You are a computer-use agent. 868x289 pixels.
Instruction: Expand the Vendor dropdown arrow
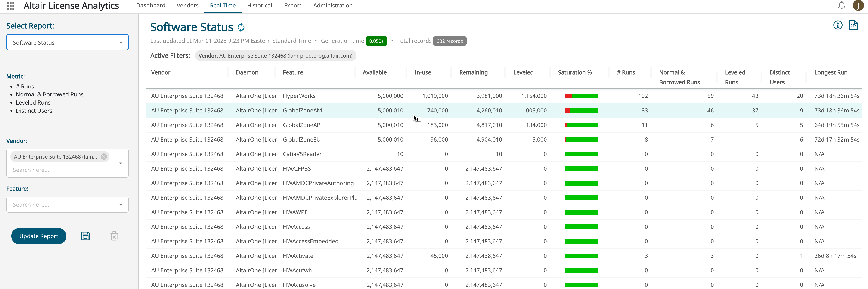point(121,163)
